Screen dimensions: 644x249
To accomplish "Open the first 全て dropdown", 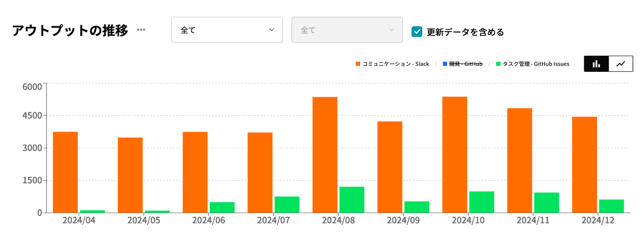I will (227, 30).
